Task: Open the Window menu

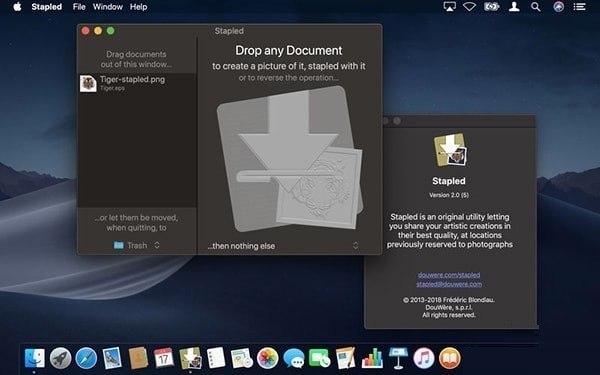Action: point(108,7)
